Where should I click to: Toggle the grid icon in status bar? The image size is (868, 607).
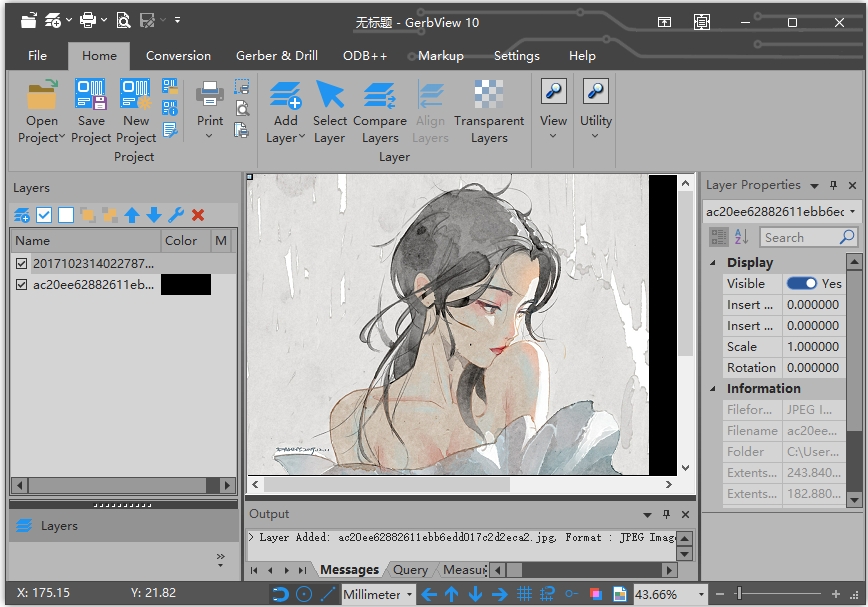pyautogui.click(x=523, y=594)
